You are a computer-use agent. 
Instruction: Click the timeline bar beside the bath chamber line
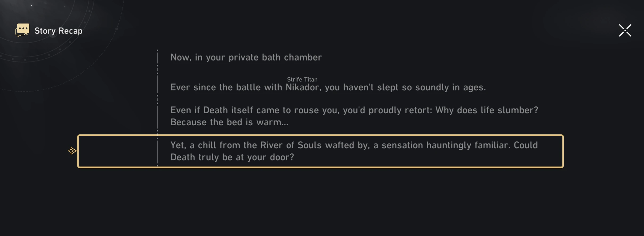(x=158, y=58)
